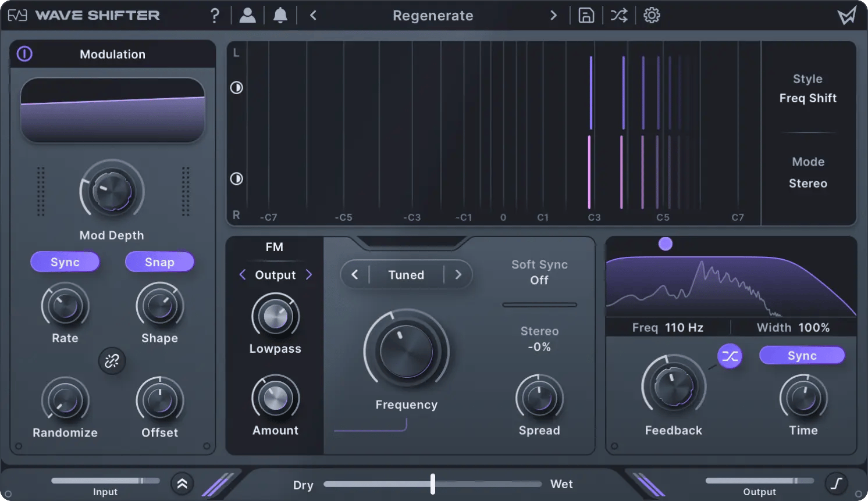This screenshot has width=868, height=501.
Task: Click the FM Output label
Action: [x=275, y=275]
